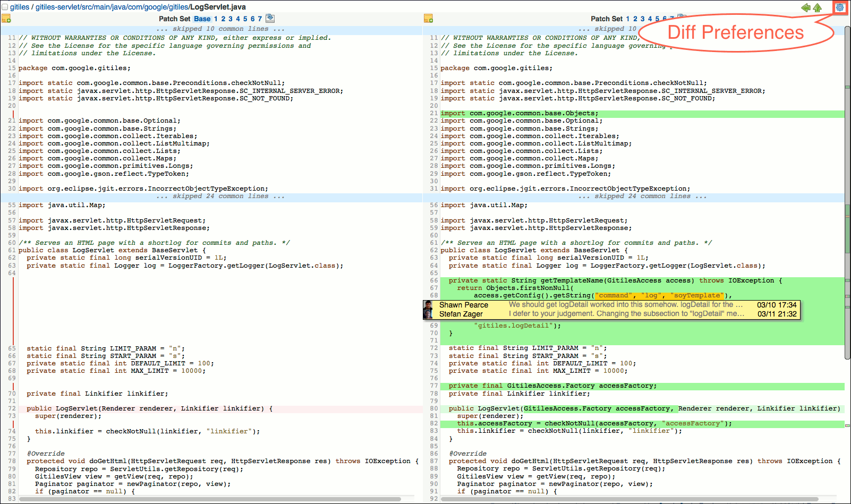The height and width of the screenshot is (504, 851).
Task: Expand skipped 10 common lines in left pane
Action: click(220, 29)
